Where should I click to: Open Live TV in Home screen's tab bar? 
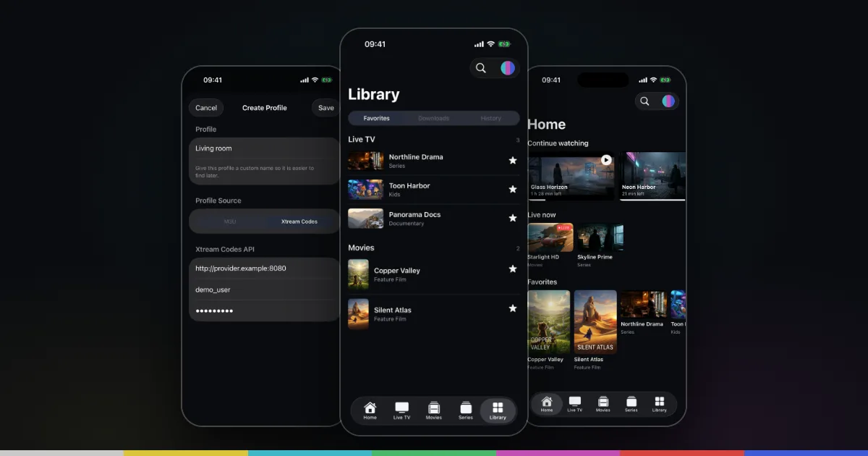574,404
